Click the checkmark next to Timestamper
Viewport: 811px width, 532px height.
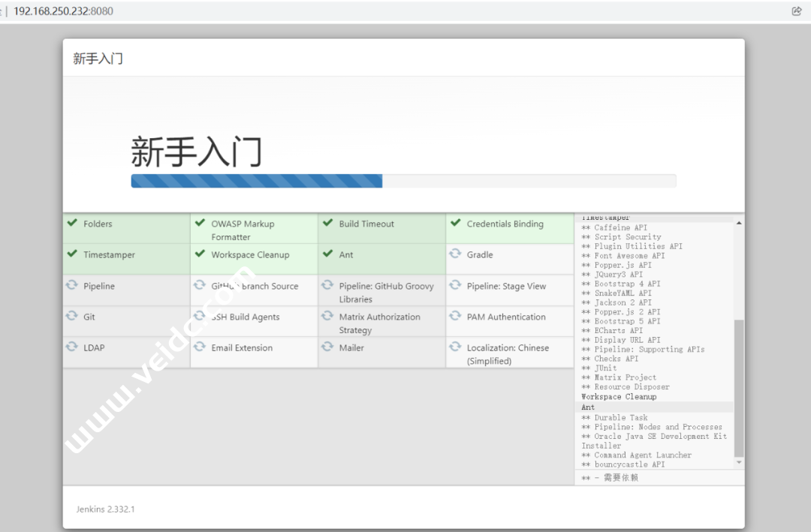tap(72, 254)
